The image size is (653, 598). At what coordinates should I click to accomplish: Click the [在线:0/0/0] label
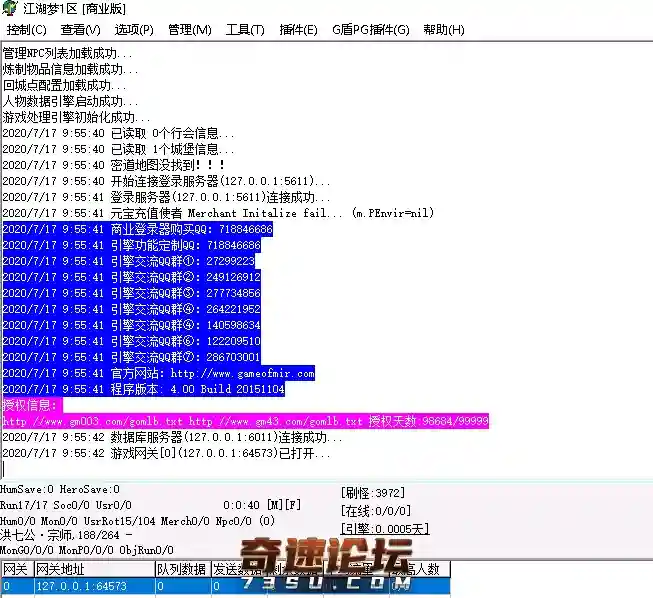coord(376,511)
